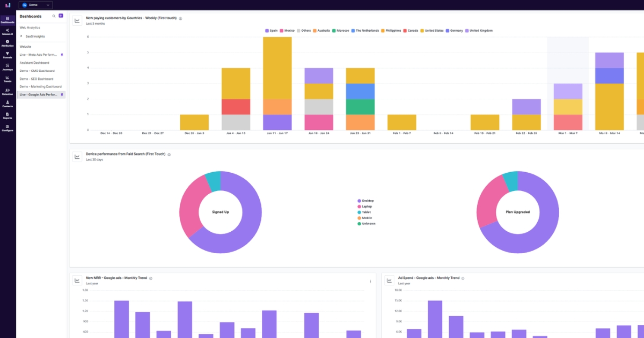The height and width of the screenshot is (338, 644).
Task: Click the United States legend entry
Action: (432, 31)
